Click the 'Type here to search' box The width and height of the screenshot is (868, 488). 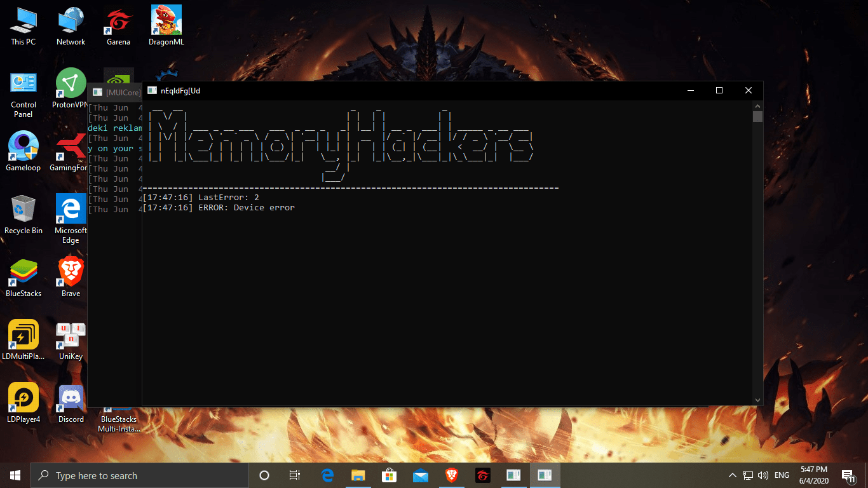point(140,475)
